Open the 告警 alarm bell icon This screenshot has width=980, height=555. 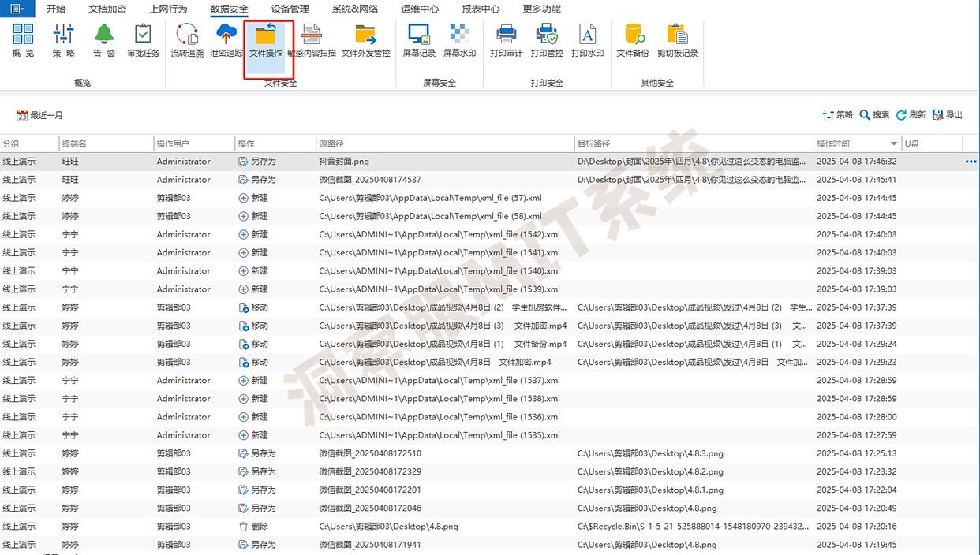[104, 40]
